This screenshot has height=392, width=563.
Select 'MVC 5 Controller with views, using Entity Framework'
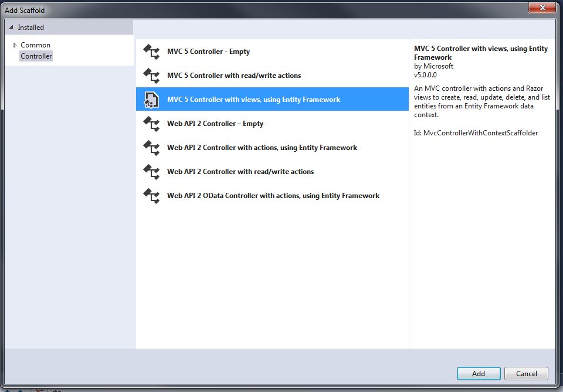point(253,100)
